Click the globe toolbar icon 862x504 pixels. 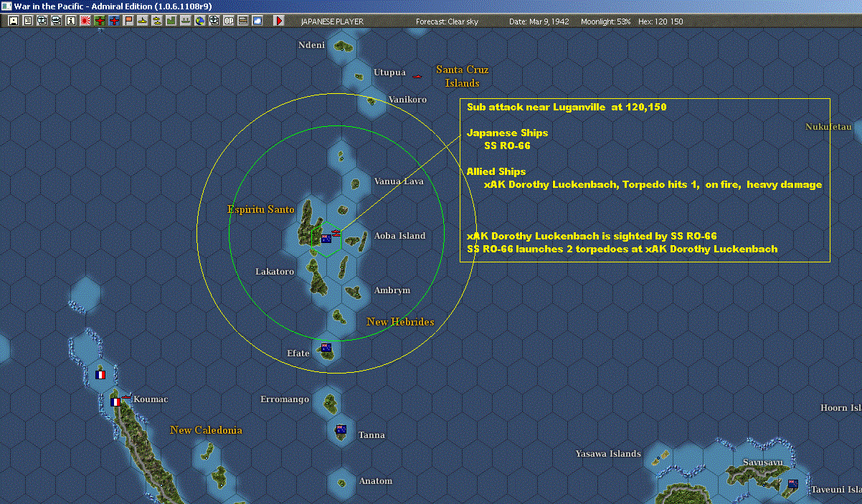(200, 21)
